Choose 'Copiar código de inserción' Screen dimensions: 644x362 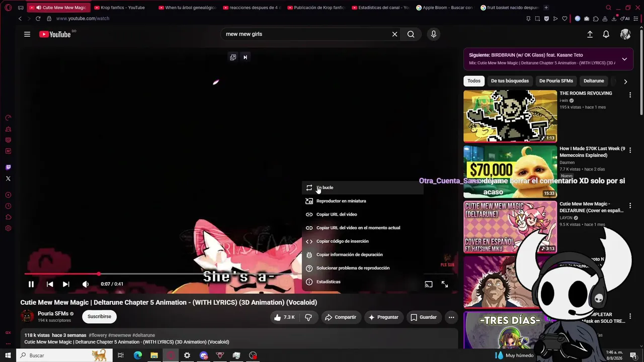point(362,241)
